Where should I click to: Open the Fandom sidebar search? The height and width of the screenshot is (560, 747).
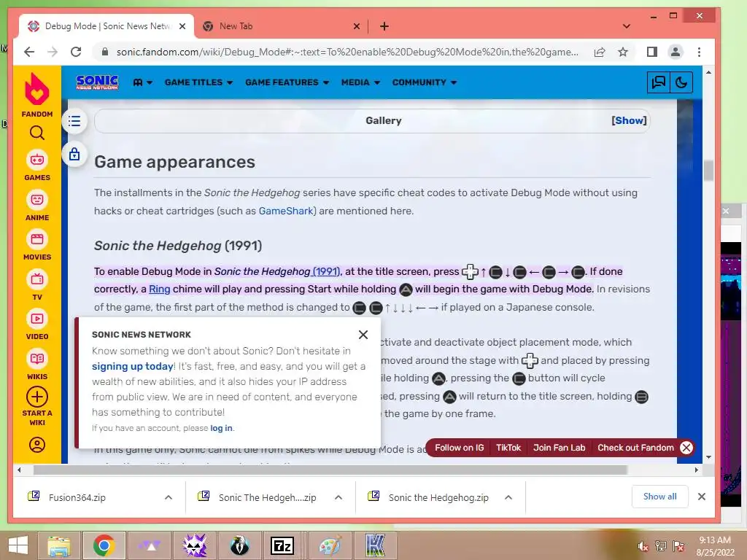click(x=37, y=133)
